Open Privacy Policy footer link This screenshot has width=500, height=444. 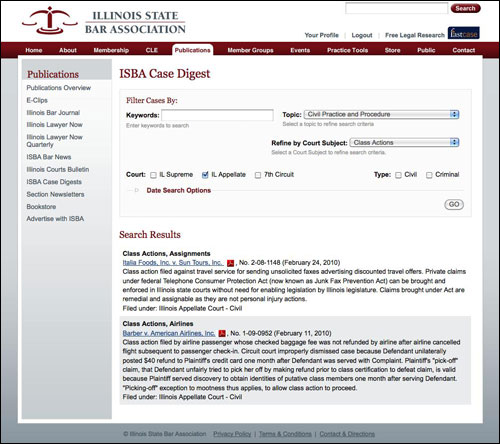coord(232,434)
